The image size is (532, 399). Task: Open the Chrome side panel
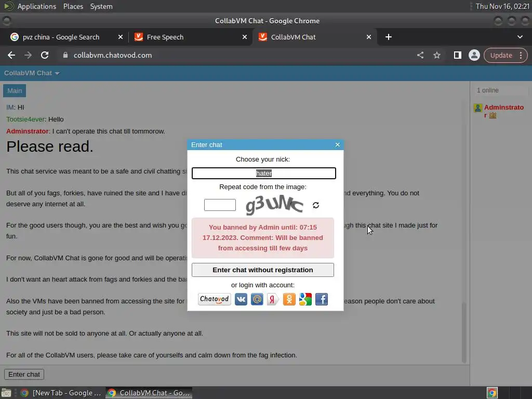coord(457,55)
